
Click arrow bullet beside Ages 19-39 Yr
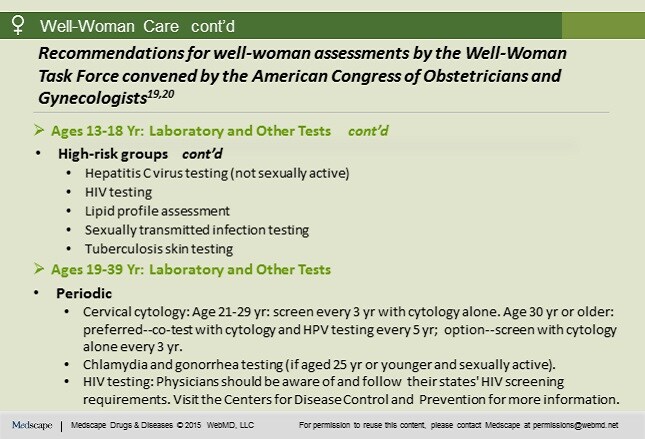pos(39,269)
